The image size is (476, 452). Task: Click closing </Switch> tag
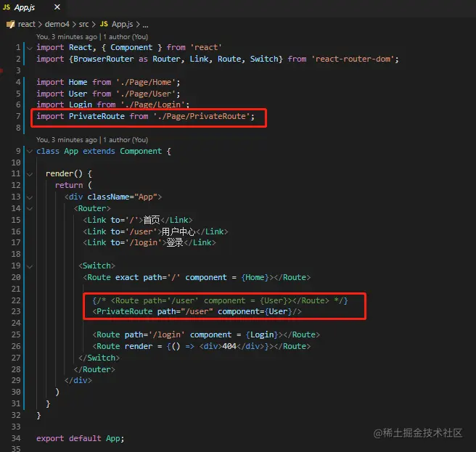(99, 358)
